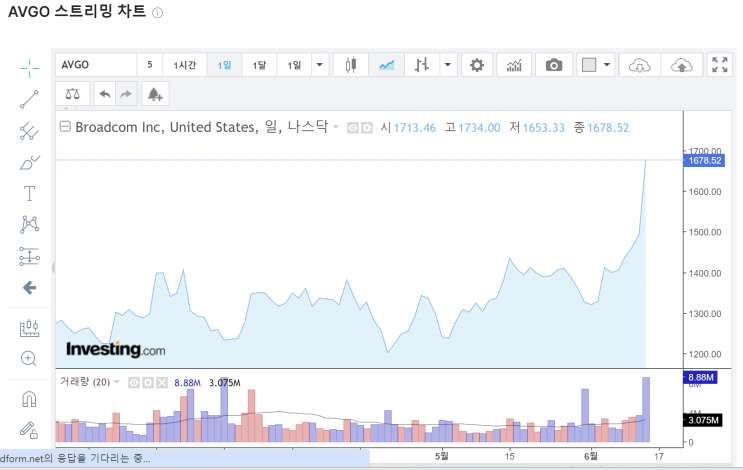Collapse left toolbar side handle
Screen dimensions: 743x470
pyautogui.click(x=53, y=268)
